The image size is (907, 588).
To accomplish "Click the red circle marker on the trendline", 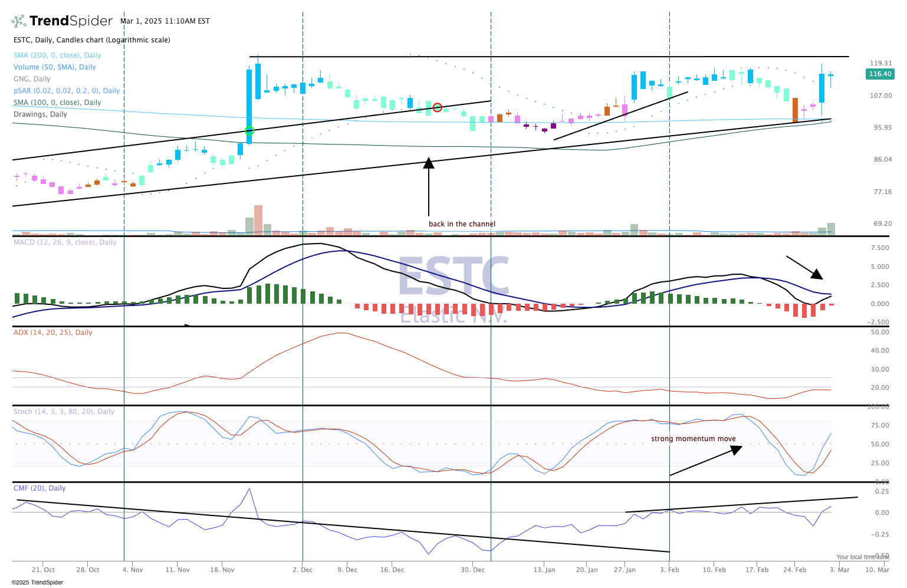I will [x=437, y=107].
